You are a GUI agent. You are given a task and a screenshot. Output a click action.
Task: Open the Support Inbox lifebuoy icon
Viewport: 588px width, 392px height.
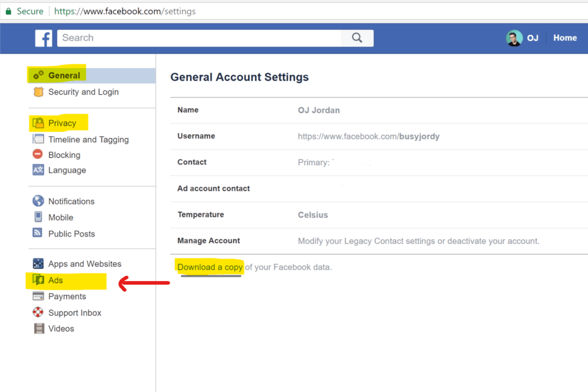click(38, 313)
